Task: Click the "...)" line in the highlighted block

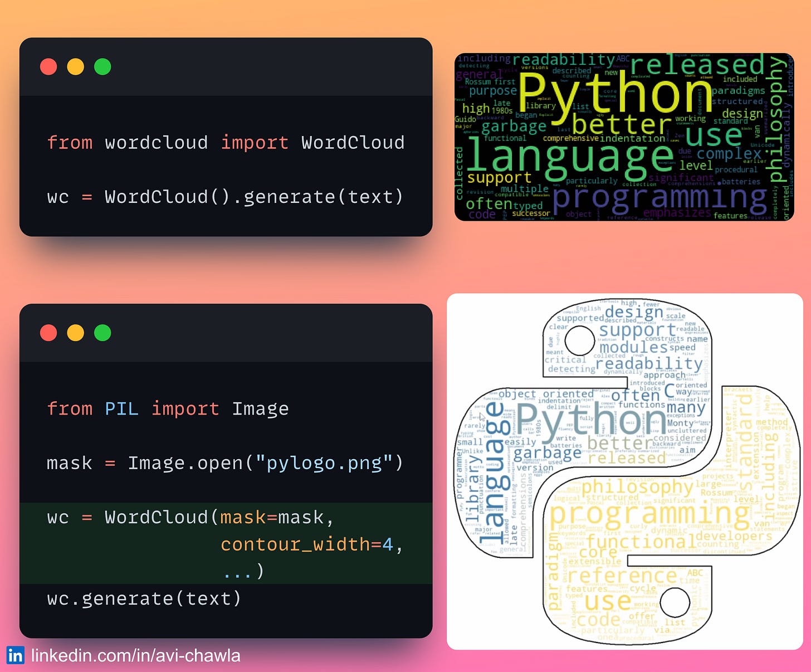Action: (243, 571)
